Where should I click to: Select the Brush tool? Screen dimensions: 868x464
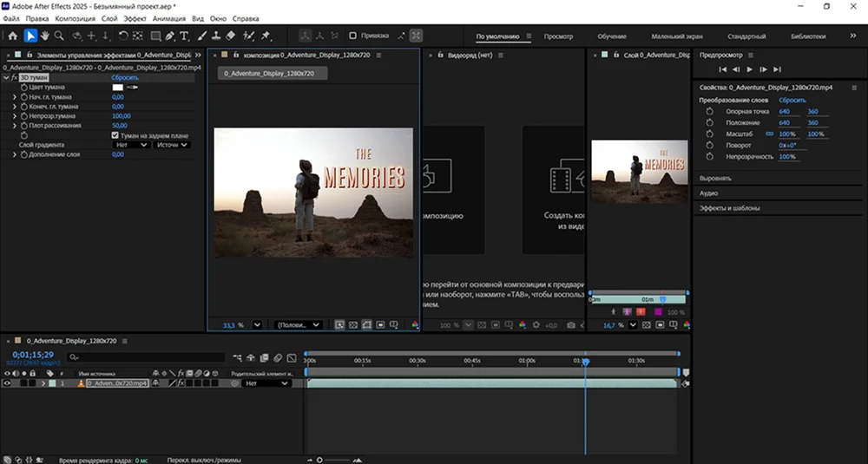(201, 36)
